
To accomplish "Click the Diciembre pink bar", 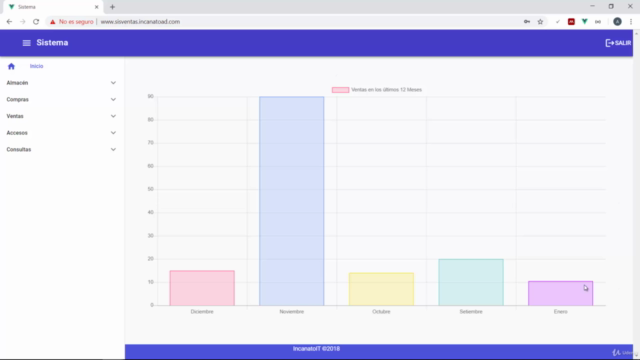I will pos(202,288).
